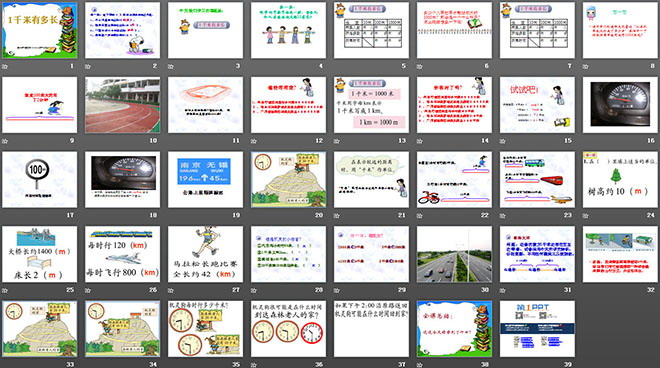The width and height of the screenshot is (660, 368).
Task: Select slide 30 highway photo thumbnail
Action: 454,254
